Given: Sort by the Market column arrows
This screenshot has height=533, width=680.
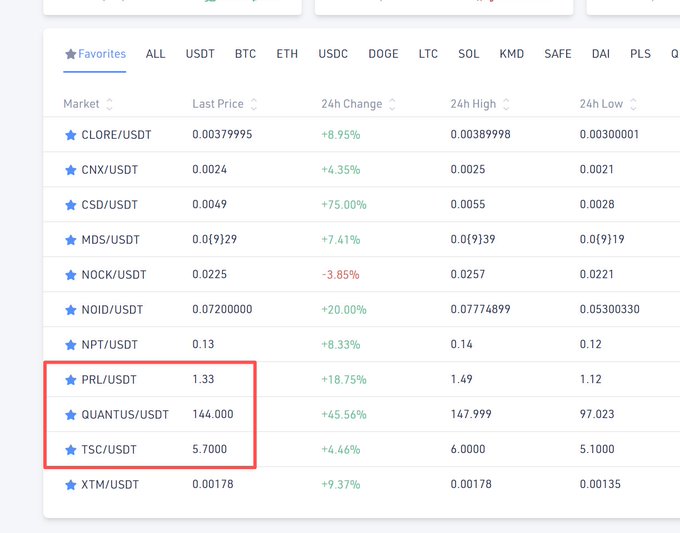Looking at the screenshot, I should pos(109,104).
